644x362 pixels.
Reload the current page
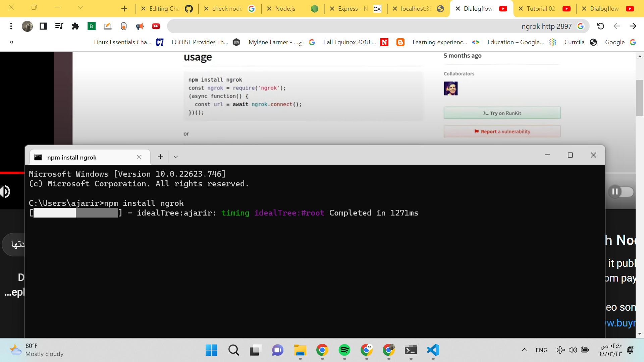pyautogui.click(x=601, y=26)
